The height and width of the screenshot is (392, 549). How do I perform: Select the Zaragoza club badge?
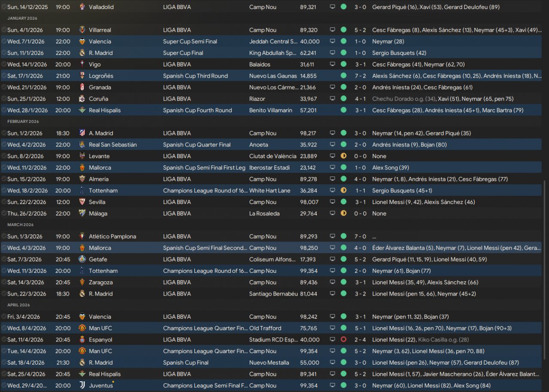(82, 282)
